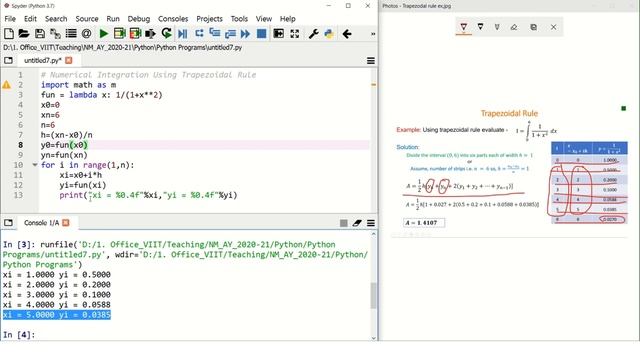
Task: Close the Photos drawing toolbar
Action: [553, 27]
